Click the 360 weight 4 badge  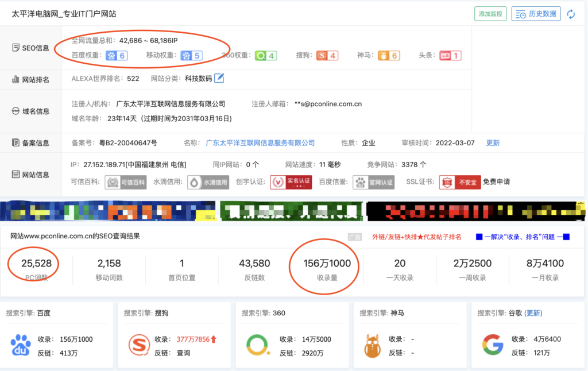pyautogui.click(x=265, y=56)
